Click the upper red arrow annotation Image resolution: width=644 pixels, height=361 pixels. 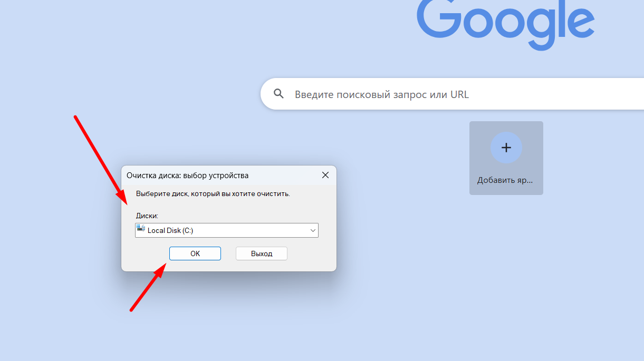coord(100,160)
